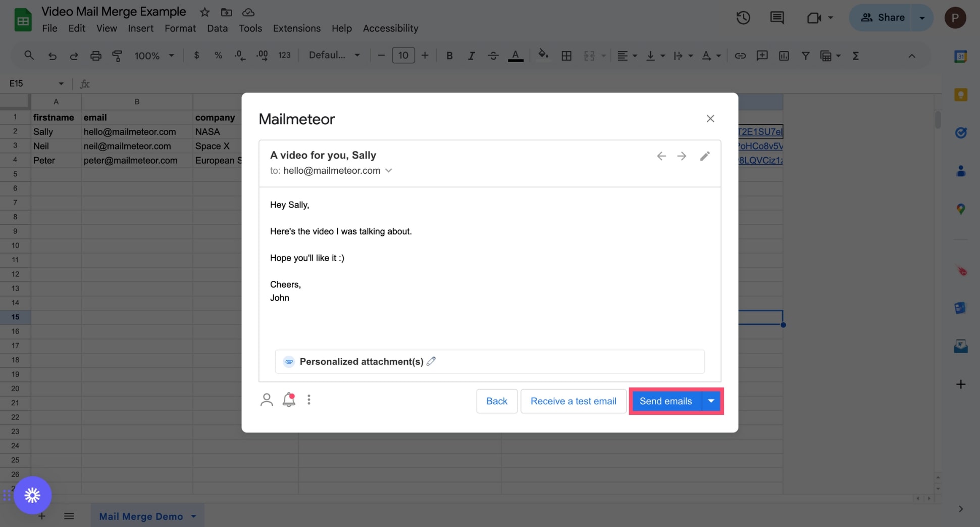The image size is (980, 527).
Task: Insert a chart
Action: [x=784, y=56]
